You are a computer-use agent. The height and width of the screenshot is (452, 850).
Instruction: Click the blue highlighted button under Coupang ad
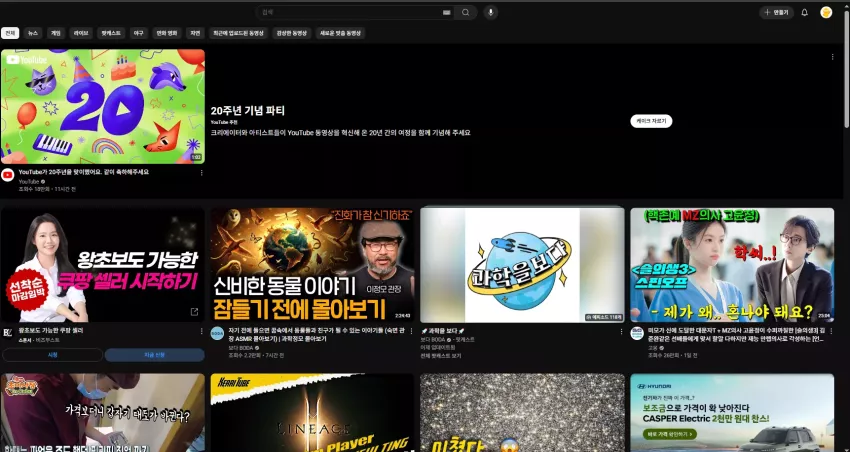tap(154, 355)
